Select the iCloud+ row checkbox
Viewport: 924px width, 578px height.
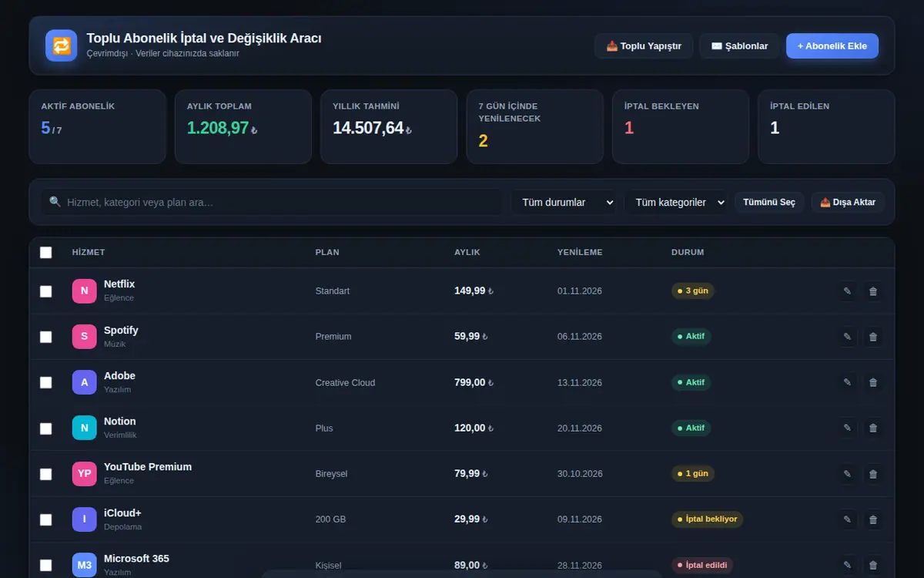46,519
